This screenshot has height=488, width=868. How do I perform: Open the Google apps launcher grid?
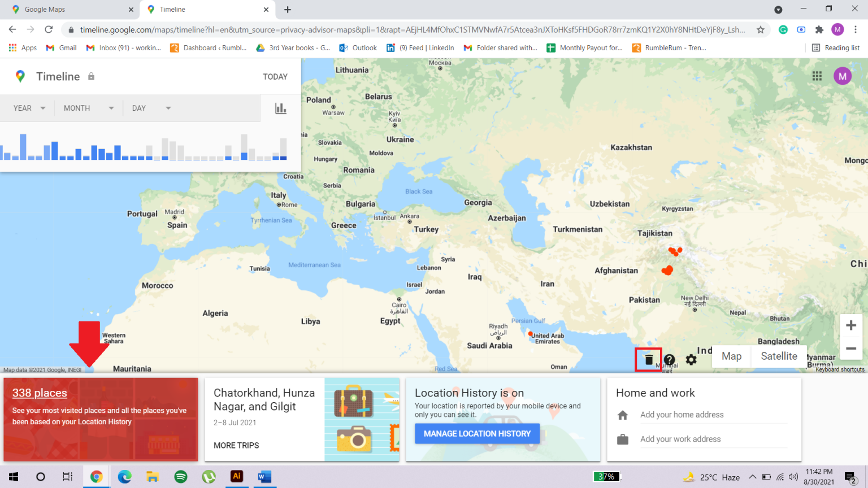(815, 75)
